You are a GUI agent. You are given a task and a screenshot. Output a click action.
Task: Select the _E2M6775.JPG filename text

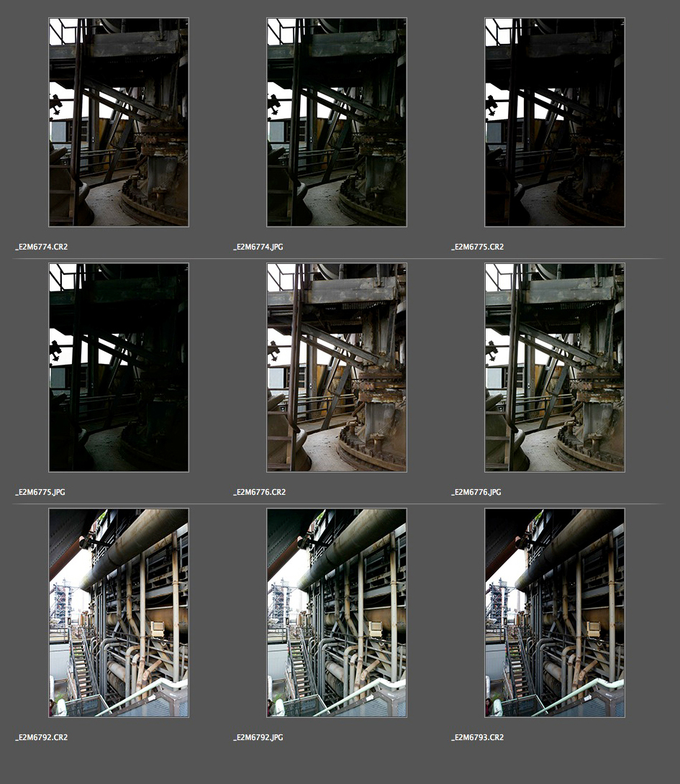pos(40,493)
